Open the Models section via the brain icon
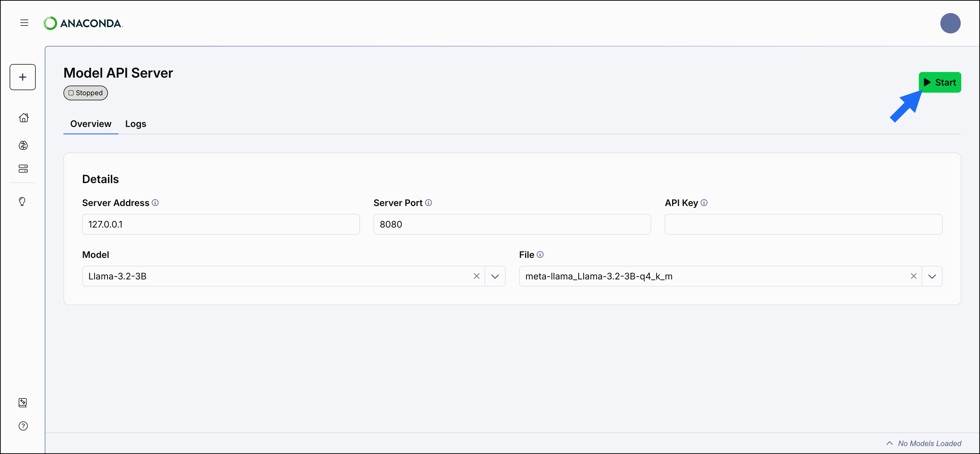 [x=23, y=145]
